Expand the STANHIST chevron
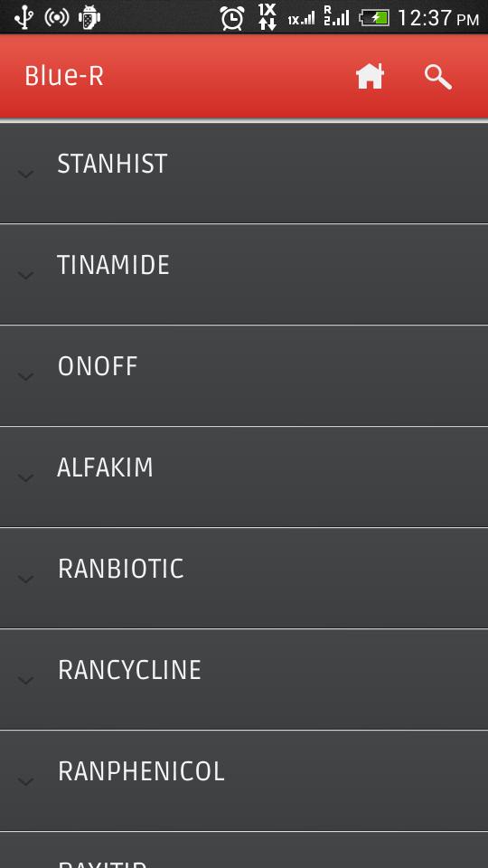The image size is (488, 868). pos(25,174)
